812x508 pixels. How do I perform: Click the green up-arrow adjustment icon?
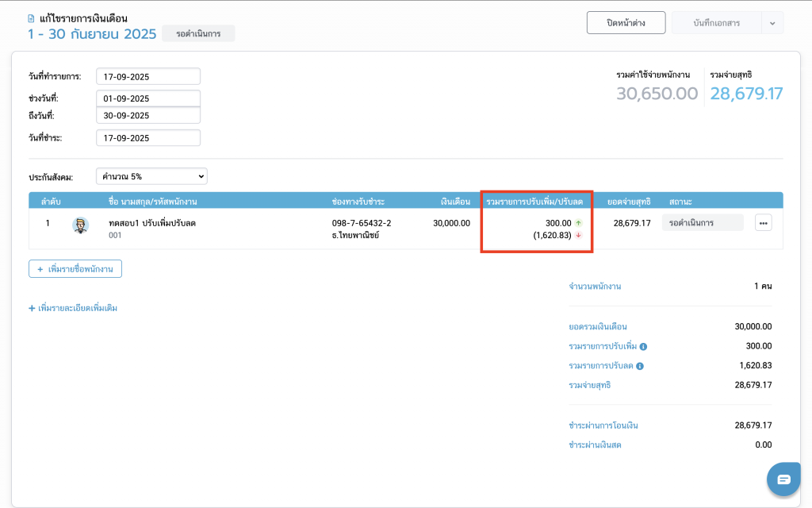pyautogui.click(x=579, y=223)
